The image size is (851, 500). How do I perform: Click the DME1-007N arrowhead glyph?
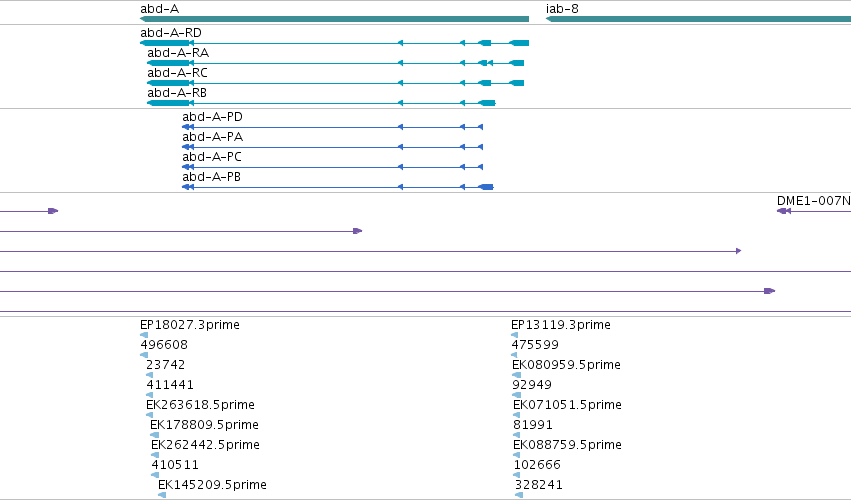pos(784,211)
